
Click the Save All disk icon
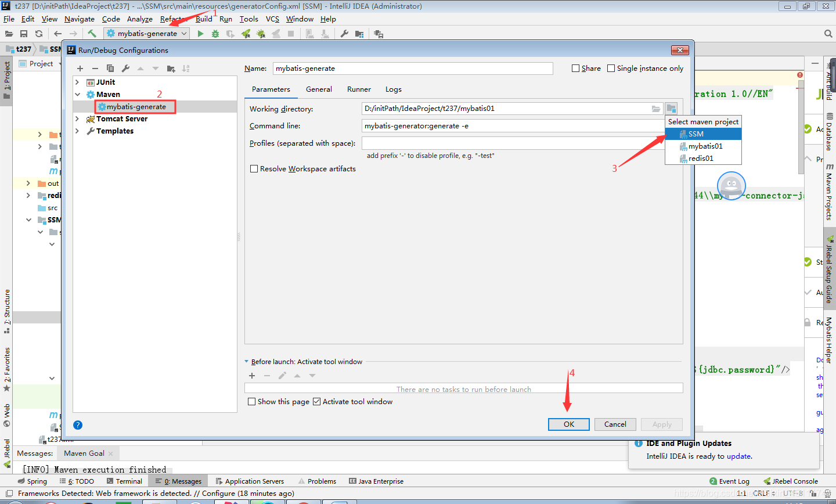[24, 34]
